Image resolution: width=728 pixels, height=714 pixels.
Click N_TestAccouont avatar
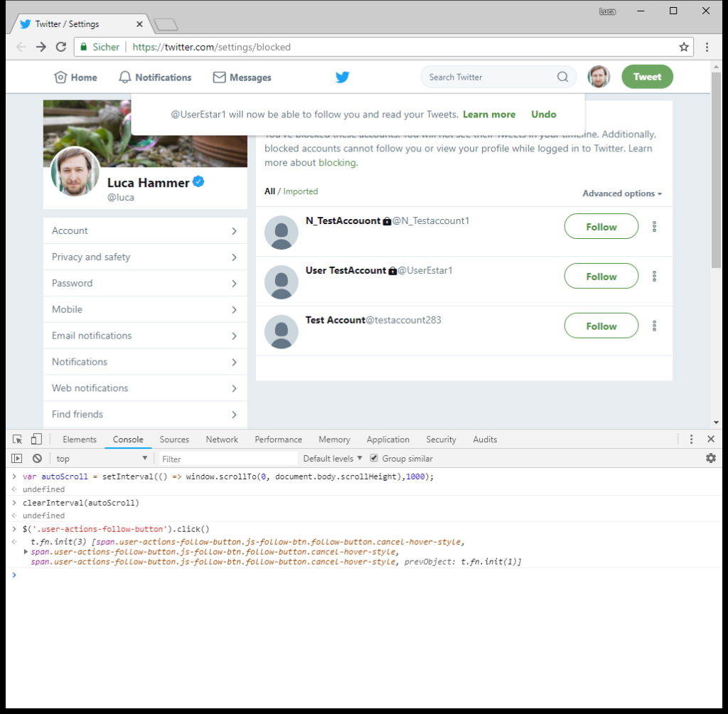(282, 233)
